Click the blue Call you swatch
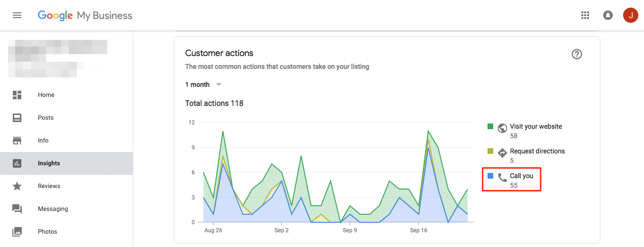This screenshot has height=247, width=644. (x=490, y=176)
